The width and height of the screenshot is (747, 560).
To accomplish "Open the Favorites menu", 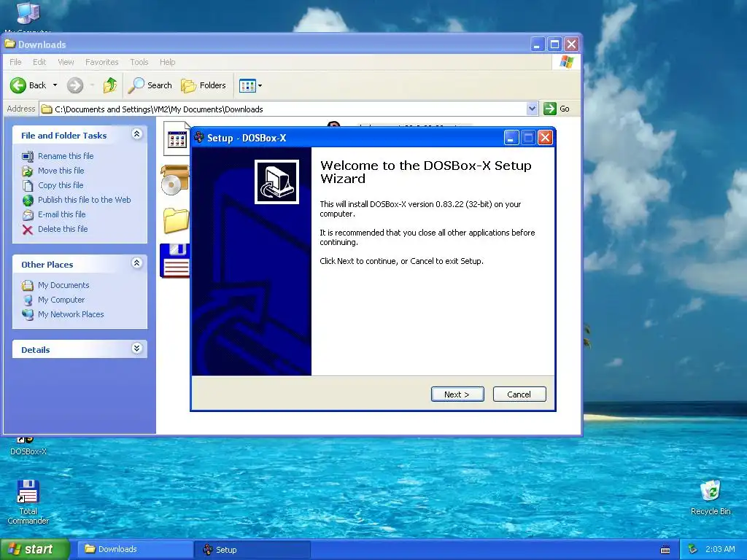I will (x=101, y=62).
